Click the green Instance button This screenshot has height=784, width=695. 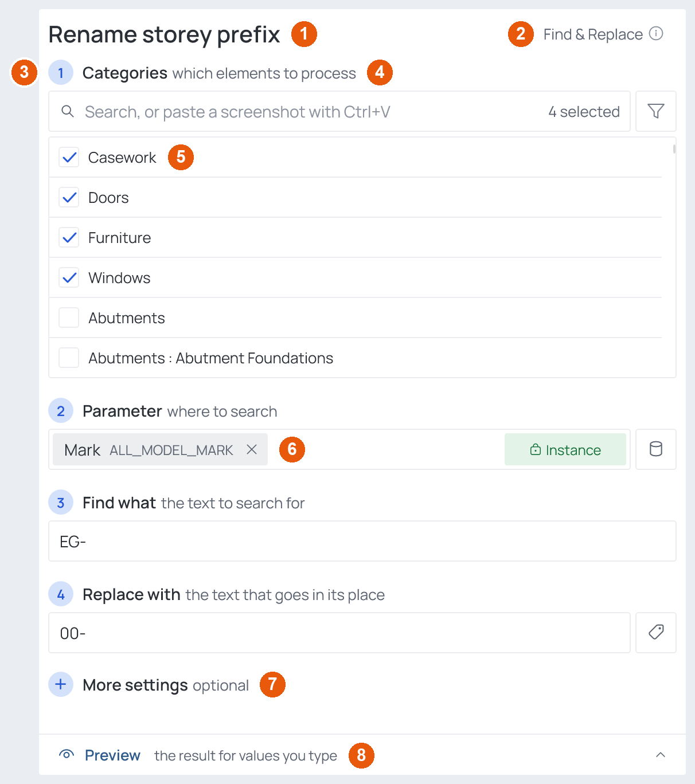click(565, 450)
